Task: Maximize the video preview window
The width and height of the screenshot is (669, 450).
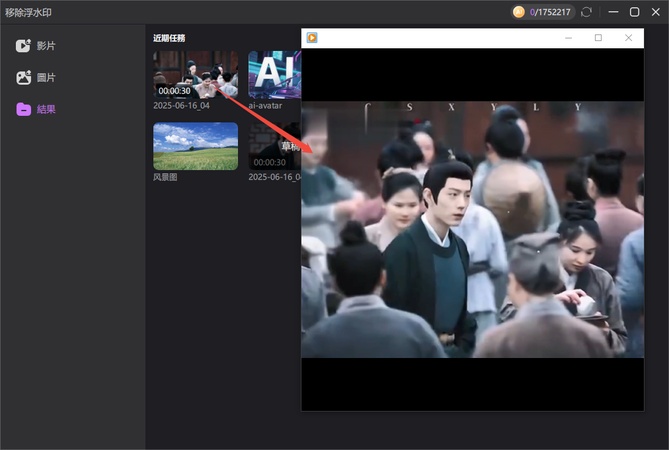Action: coord(598,38)
